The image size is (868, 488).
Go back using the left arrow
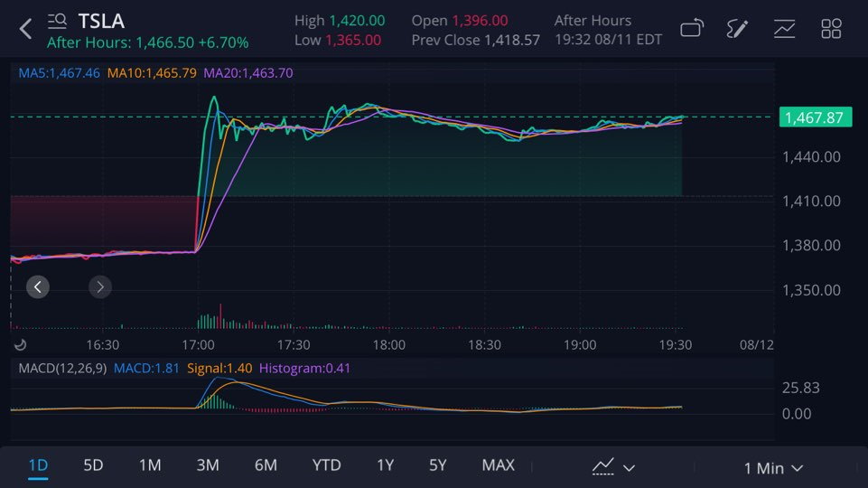click(25, 29)
